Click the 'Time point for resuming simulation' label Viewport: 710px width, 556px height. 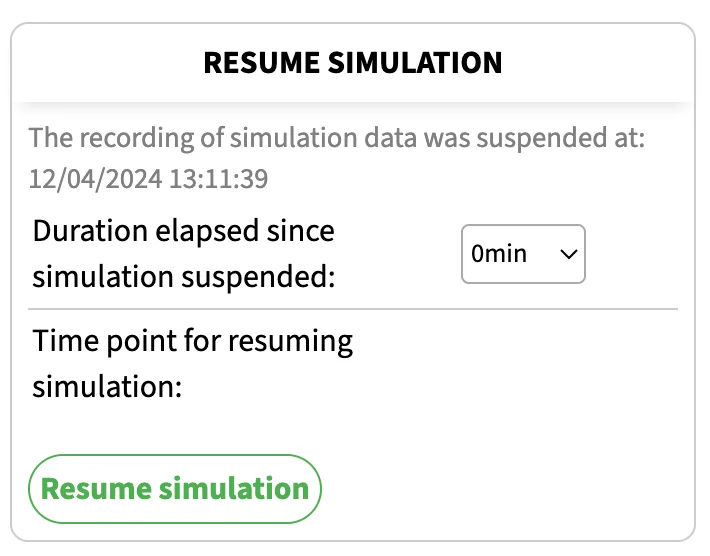tap(192, 363)
